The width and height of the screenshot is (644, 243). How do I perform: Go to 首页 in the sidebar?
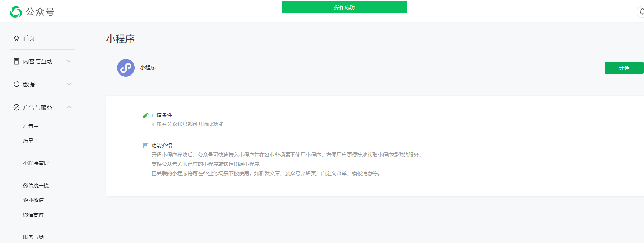[29, 38]
